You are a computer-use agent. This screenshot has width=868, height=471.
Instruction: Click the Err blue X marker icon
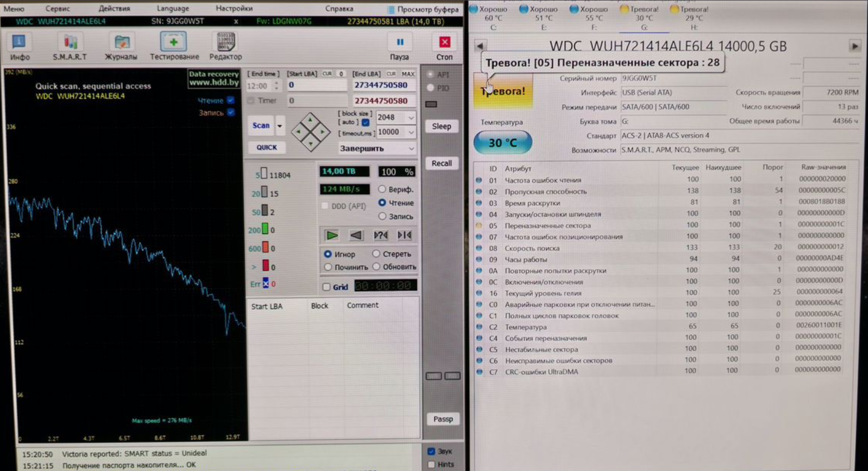click(x=266, y=284)
